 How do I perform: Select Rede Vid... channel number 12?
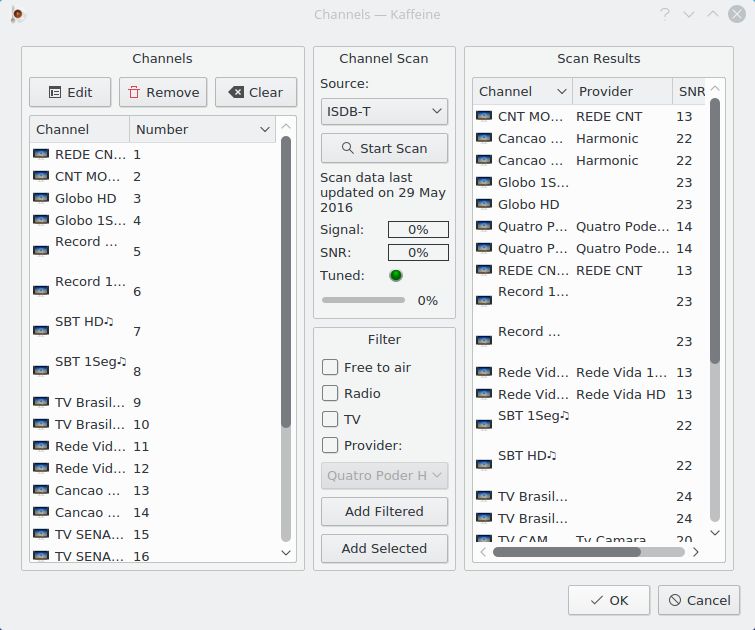point(154,468)
